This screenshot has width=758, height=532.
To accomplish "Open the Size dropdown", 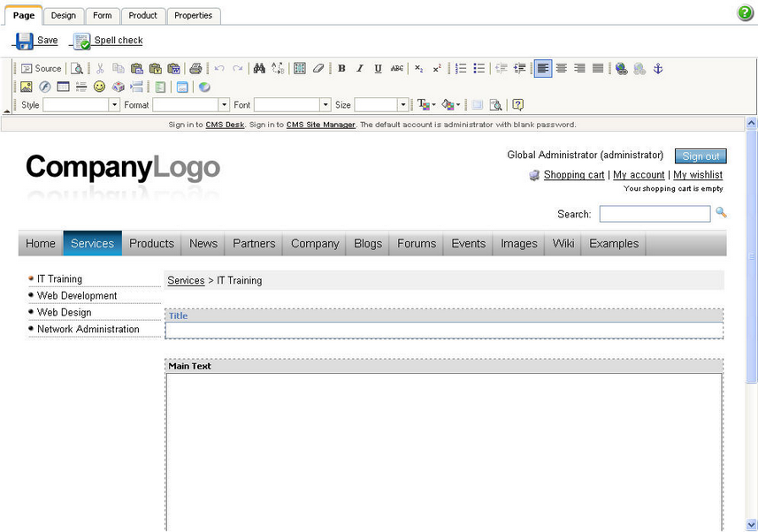I will click(381, 105).
